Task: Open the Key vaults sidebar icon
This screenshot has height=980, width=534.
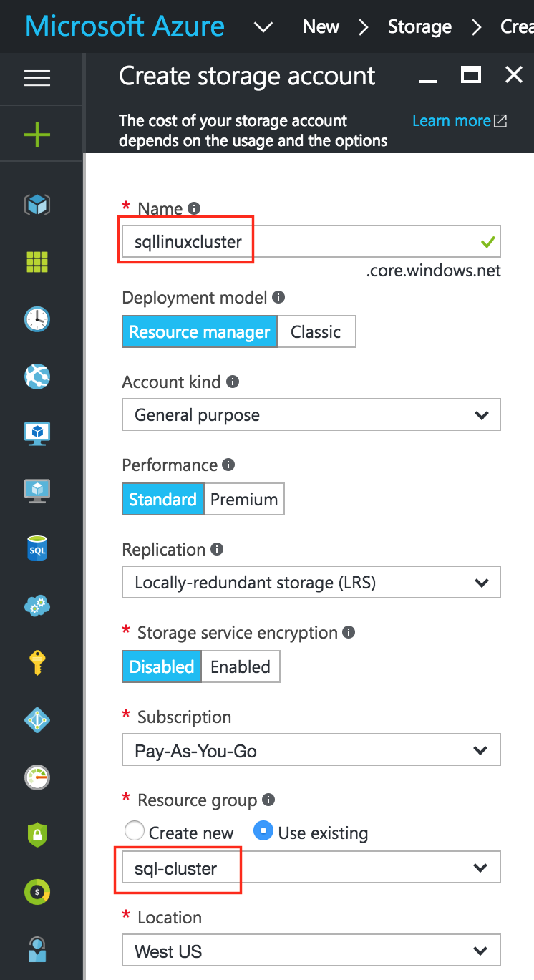Action: click(37, 663)
